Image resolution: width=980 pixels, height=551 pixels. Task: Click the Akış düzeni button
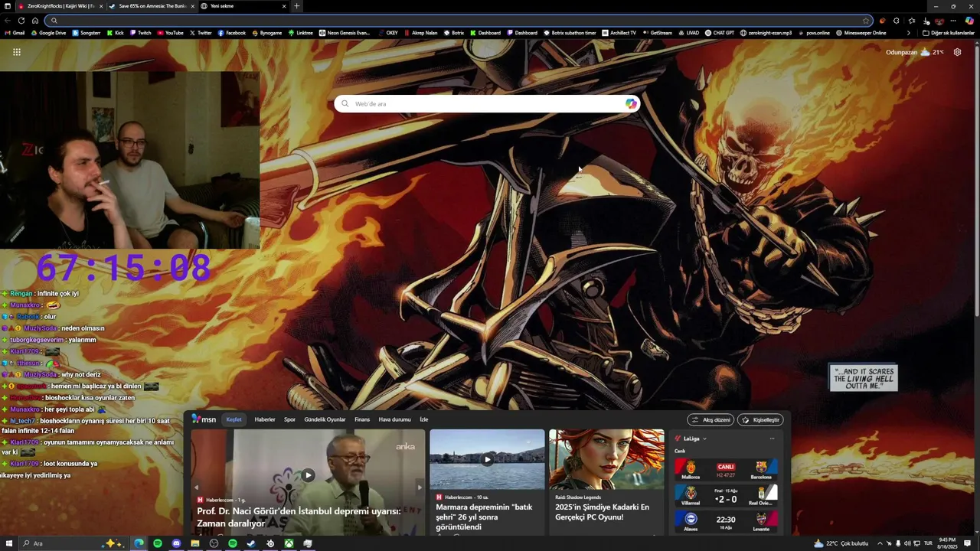click(x=710, y=419)
